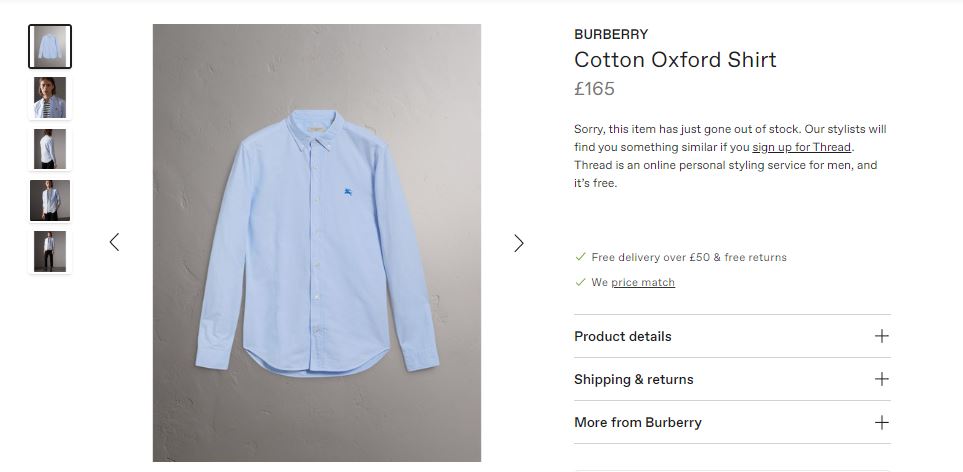Screen dimensions: 963x472
Task: Click the plus icon beside Shipping & returns
Action: (881, 379)
